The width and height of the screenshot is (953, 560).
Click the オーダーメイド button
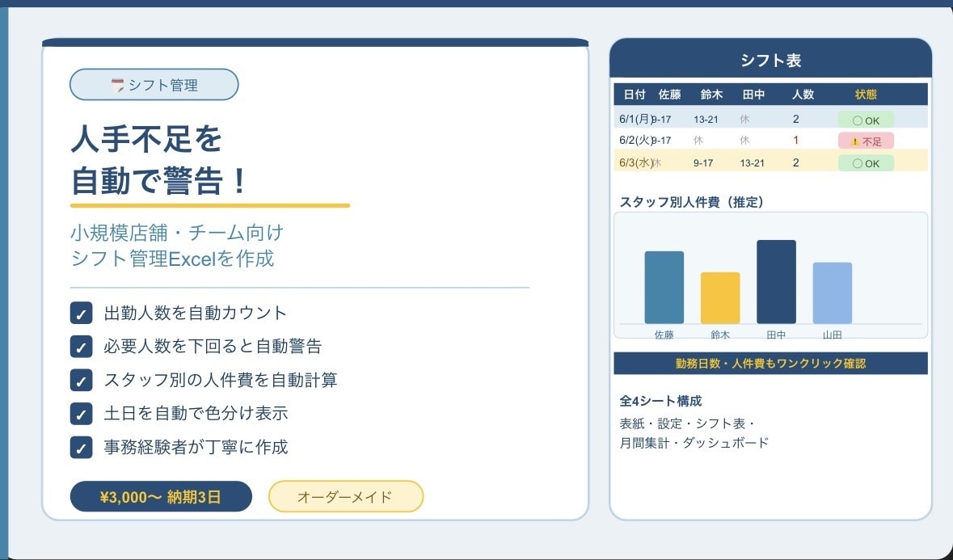346,497
